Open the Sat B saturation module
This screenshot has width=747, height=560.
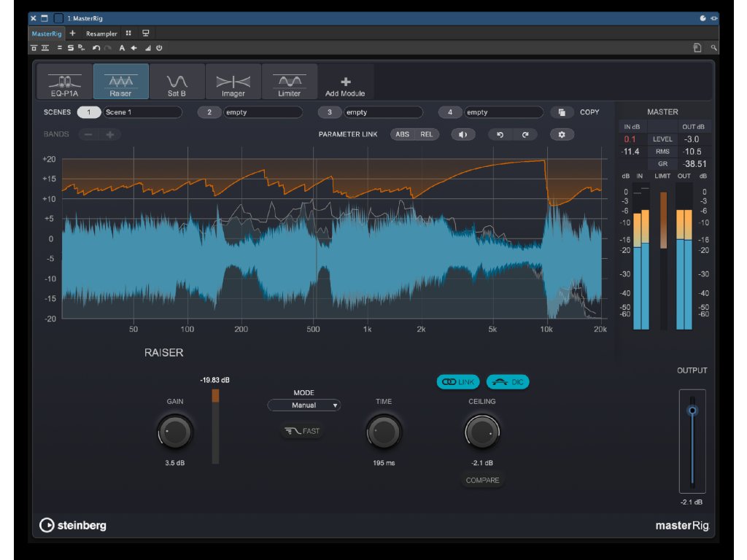pyautogui.click(x=177, y=82)
